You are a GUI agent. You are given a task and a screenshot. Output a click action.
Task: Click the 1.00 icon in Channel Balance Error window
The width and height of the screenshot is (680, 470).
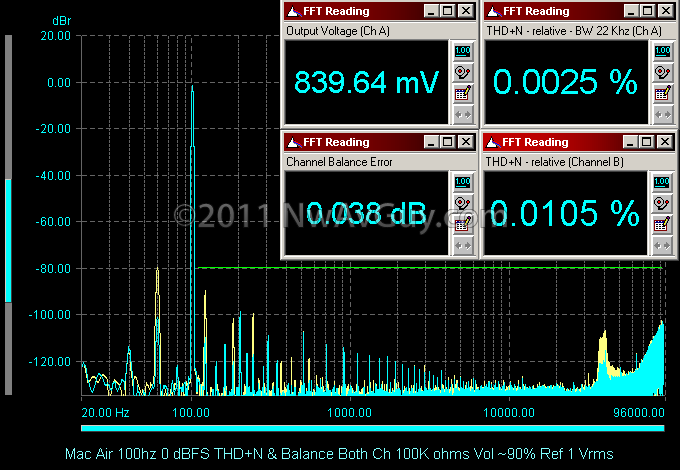coord(462,183)
